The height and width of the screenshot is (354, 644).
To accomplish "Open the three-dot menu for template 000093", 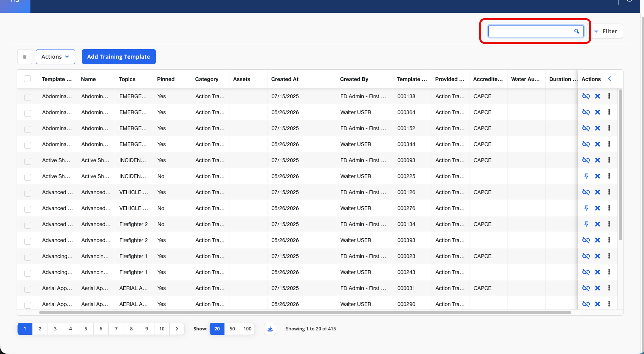I will 609,160.
